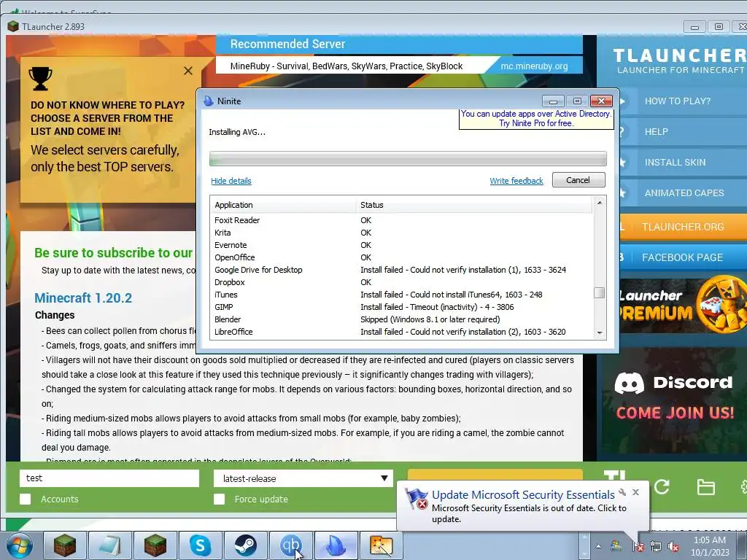Select the Evernote row
The height and width of the screenshot is (560, 747).
(x=401, y=245)
